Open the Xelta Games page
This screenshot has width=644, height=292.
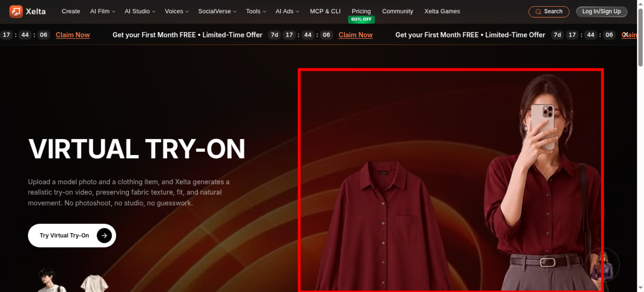442,11
